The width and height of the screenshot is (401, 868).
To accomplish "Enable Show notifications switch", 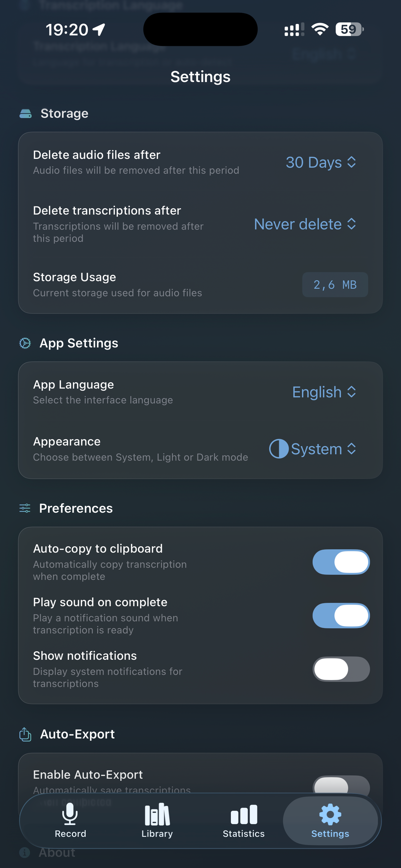I will pos(341,669).
